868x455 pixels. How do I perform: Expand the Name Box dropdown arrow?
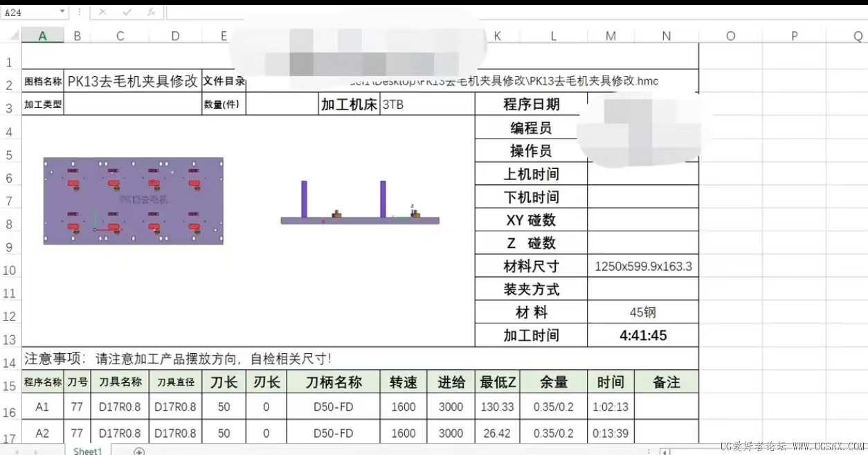(62, 12)
